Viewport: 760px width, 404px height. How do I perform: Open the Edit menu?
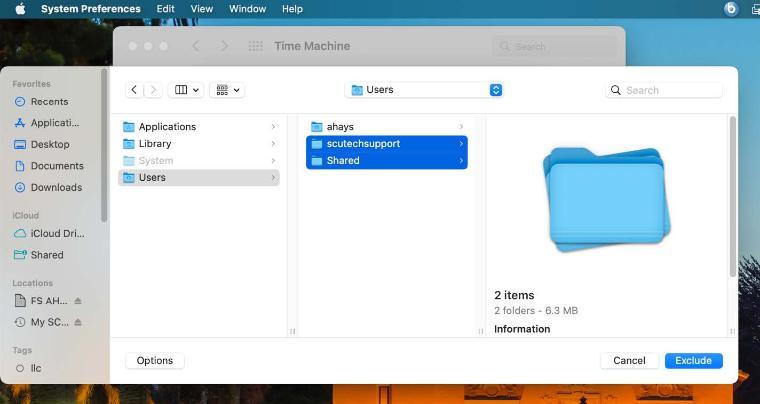(x=165, y=9)
